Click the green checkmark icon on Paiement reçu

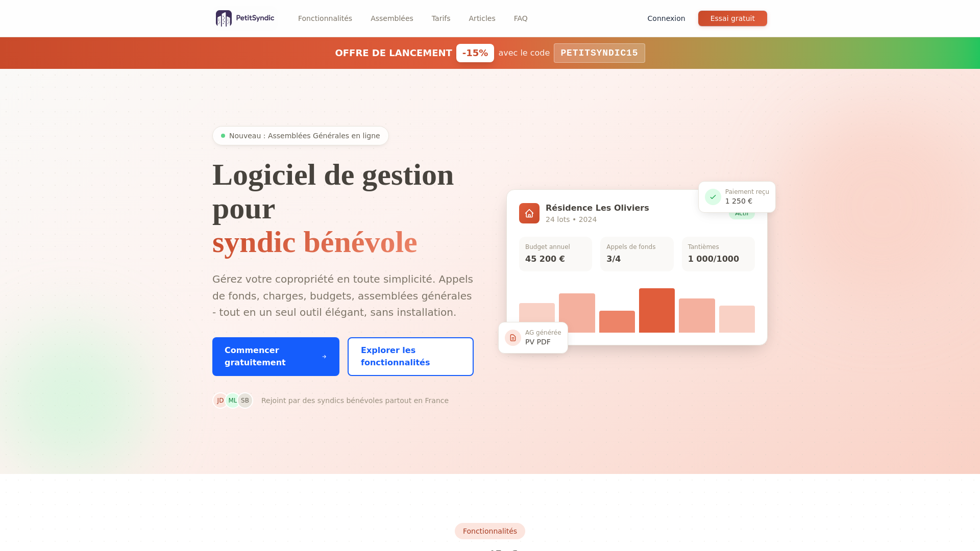tap(713, 197)
